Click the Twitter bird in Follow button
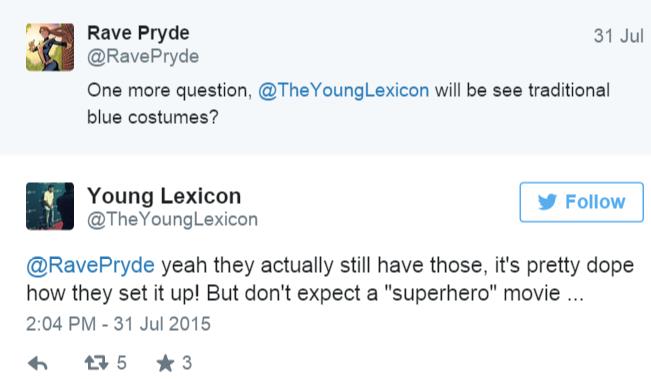Screen dimensions: 651x379 click(547, 202)
